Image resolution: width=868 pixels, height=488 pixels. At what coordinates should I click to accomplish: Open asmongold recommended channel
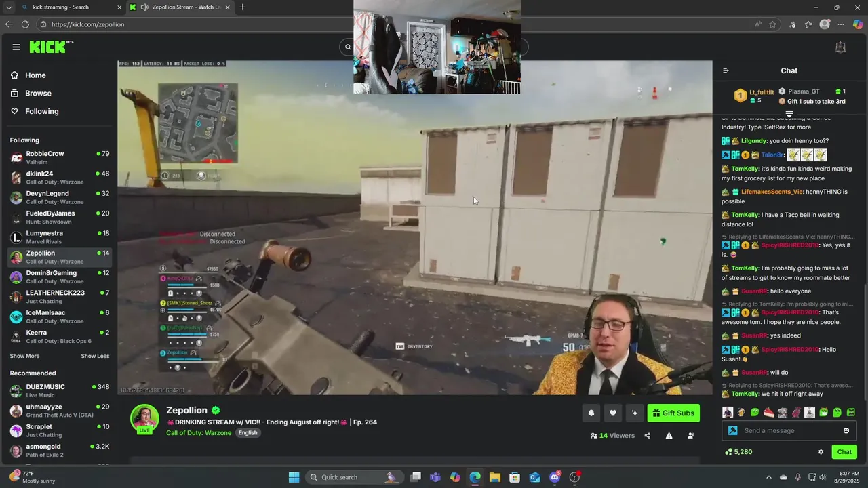(x=60, y=451)
